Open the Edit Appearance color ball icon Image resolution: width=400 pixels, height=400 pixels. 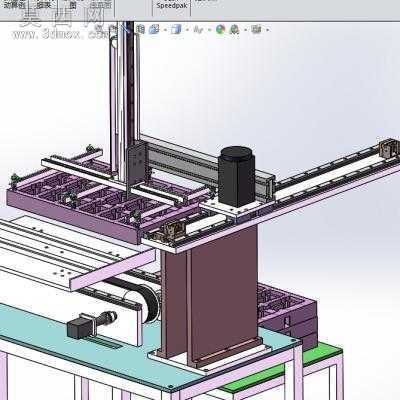pyautogui.click(x=220, y=29)
